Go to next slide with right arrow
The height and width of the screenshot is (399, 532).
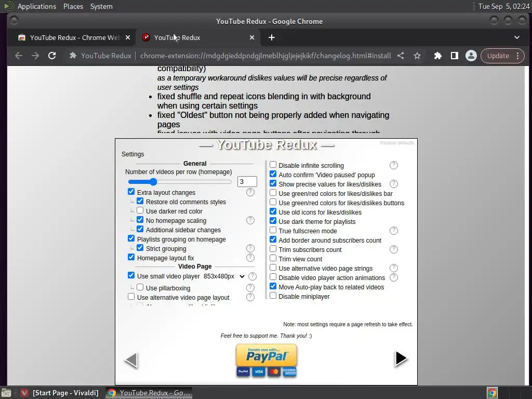click(x=401, y=358)
